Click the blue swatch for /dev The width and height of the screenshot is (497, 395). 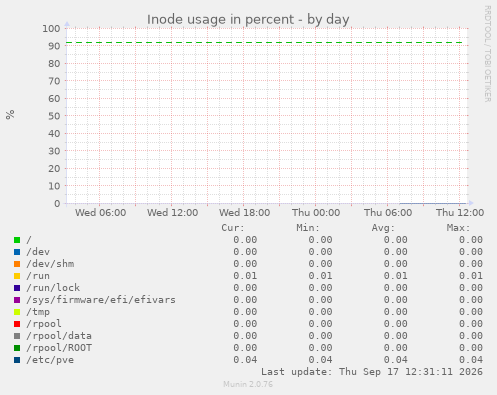coord(17,252)
